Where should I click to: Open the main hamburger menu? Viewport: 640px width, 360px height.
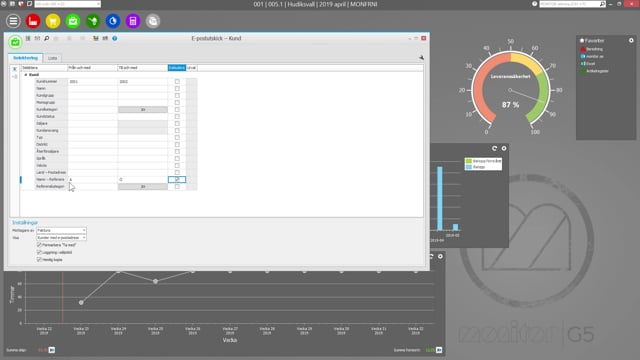click(x=13, y=21)
